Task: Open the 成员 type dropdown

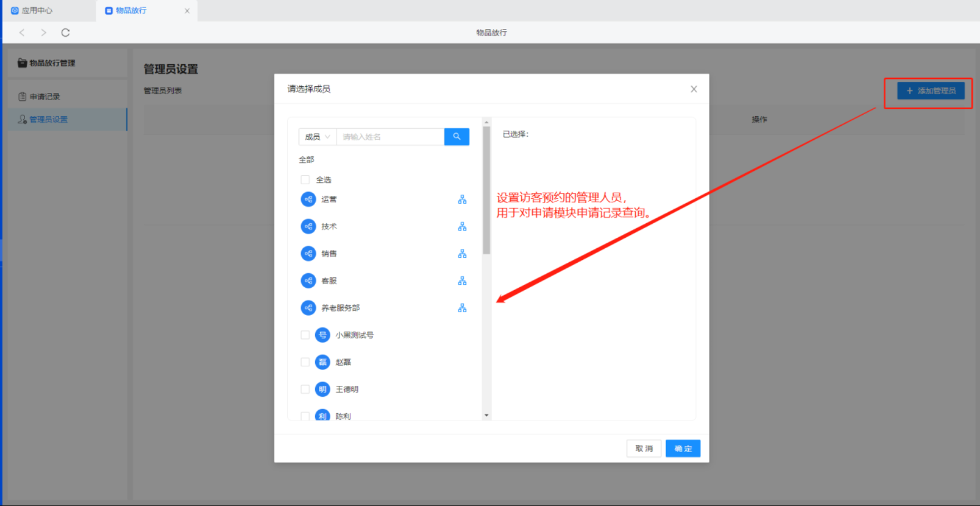Action: [x=317, y=136]
